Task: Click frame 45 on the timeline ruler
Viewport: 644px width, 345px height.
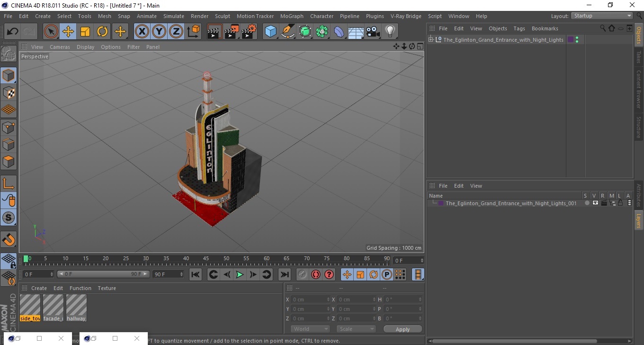Action: [206, 259]
